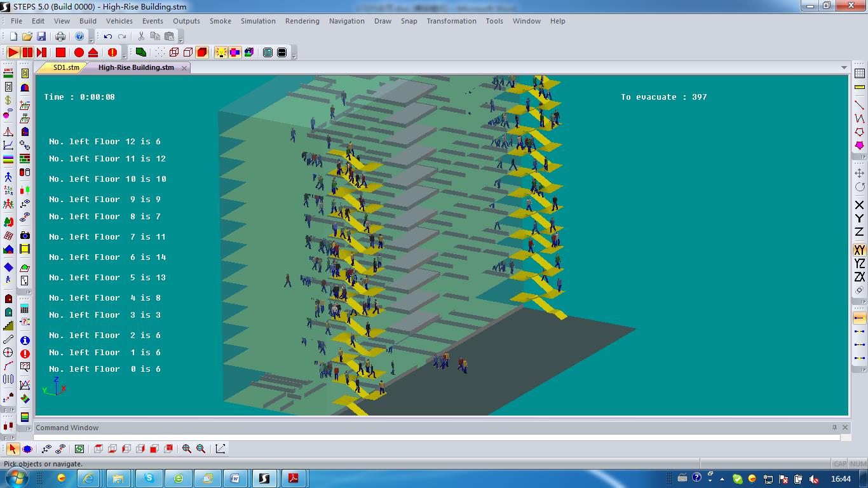This screenshot has height=488, width=868.
Task: Click the red Record circle button
Action: click(79, 52)
